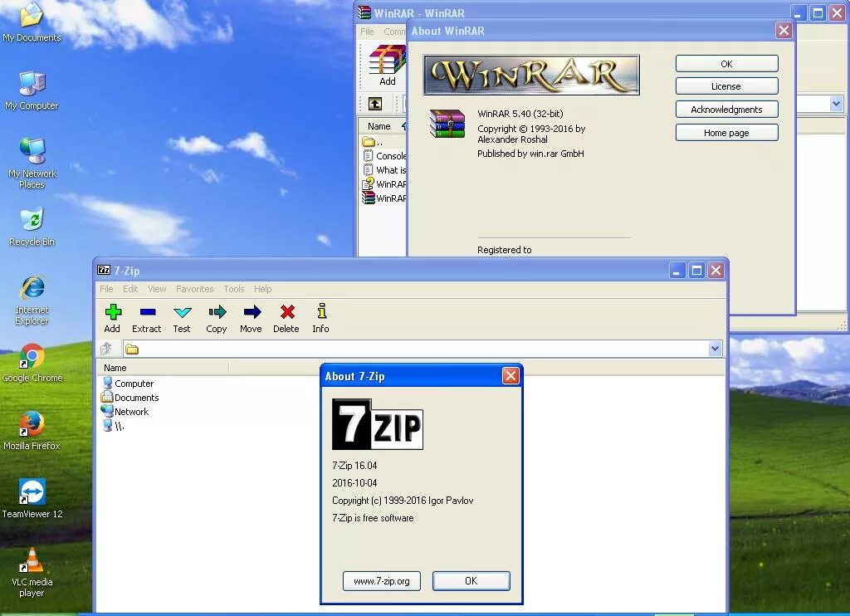Select Network item in 7-Zip list
850x616 pixels.
pos(125,412)
